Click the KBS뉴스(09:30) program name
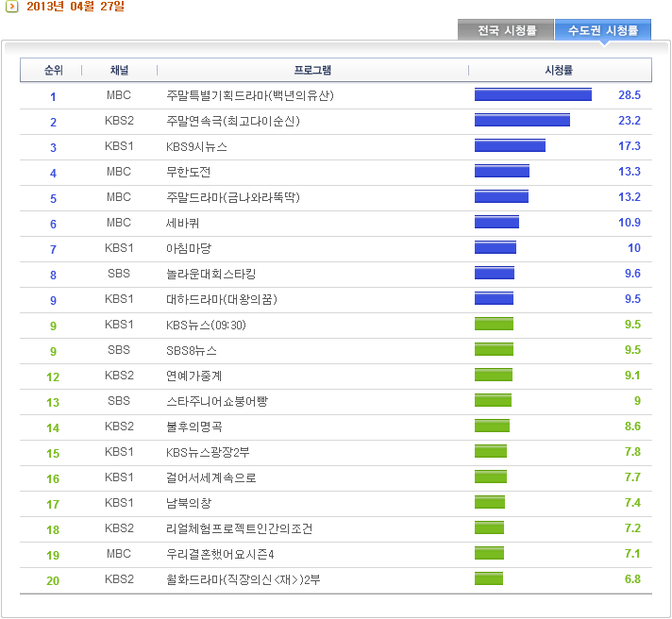This screenshot has width=672, height=619. point(206,325)
